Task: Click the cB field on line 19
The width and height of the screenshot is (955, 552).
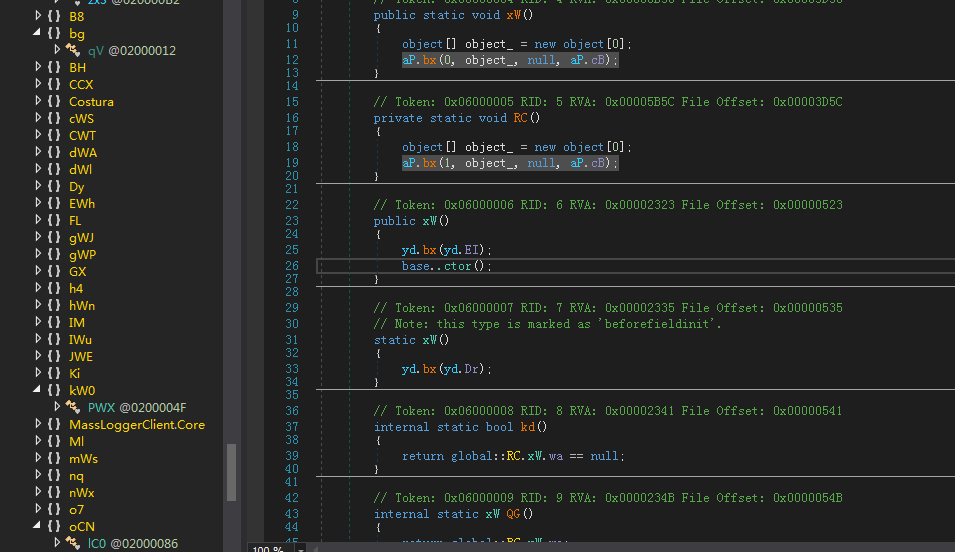Action: point(597,163)
